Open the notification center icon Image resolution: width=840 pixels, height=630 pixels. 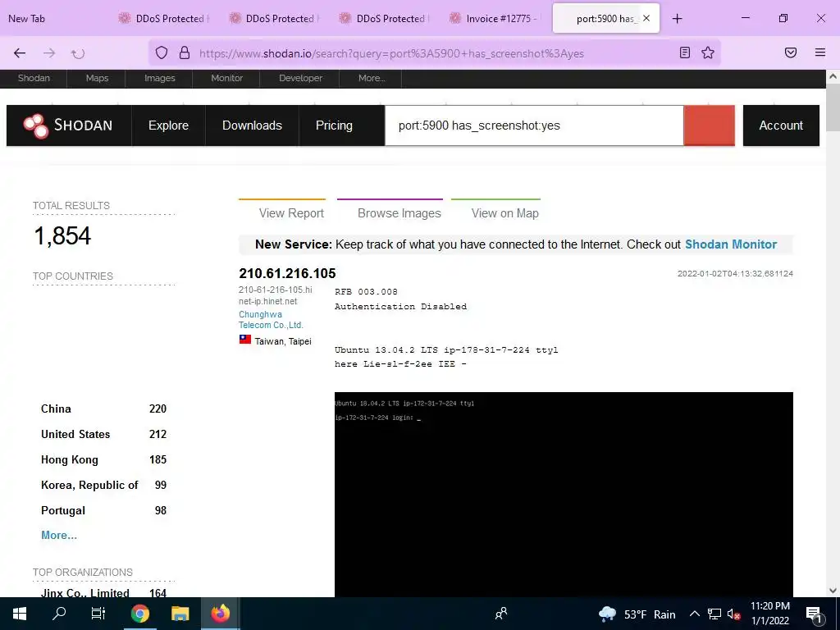(814, 614)
